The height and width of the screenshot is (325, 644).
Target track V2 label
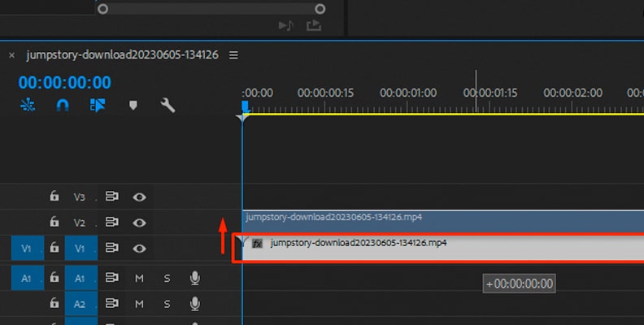[80, 223]
